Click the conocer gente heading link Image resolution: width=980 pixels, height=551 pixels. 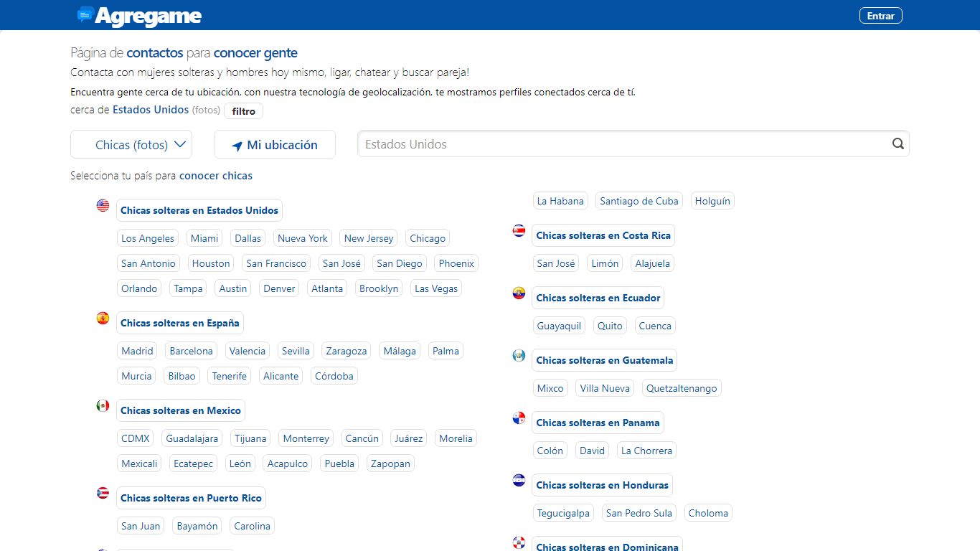[255, 52]
